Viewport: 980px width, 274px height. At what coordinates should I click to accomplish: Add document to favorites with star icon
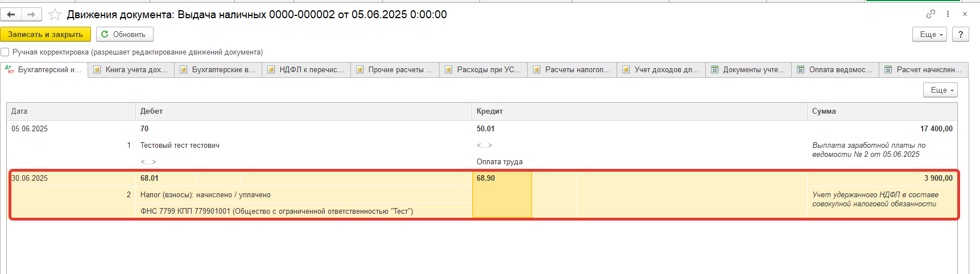tap(55, 15)
